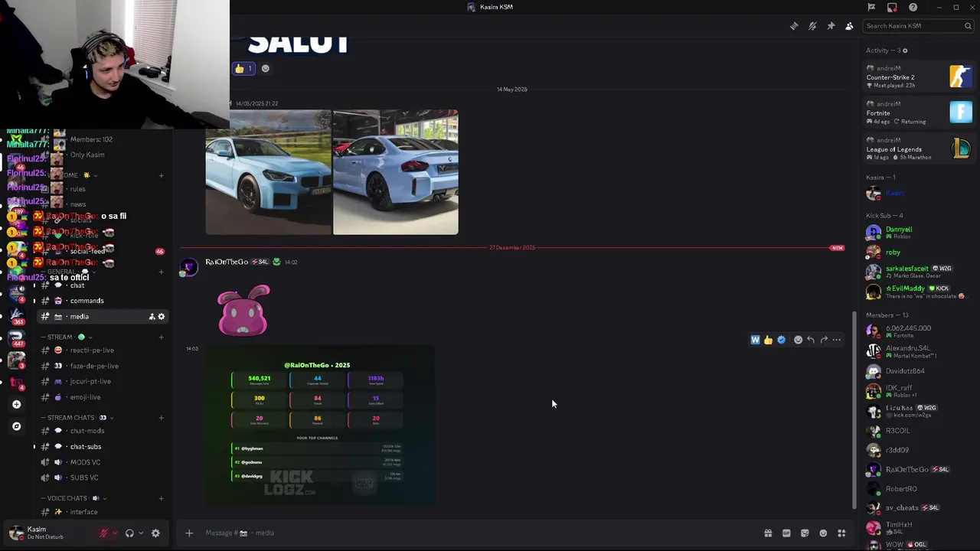Screen dimensions: 980x551
Task: Create channel in VOICE CHATS category
Action: coord(161,499)
